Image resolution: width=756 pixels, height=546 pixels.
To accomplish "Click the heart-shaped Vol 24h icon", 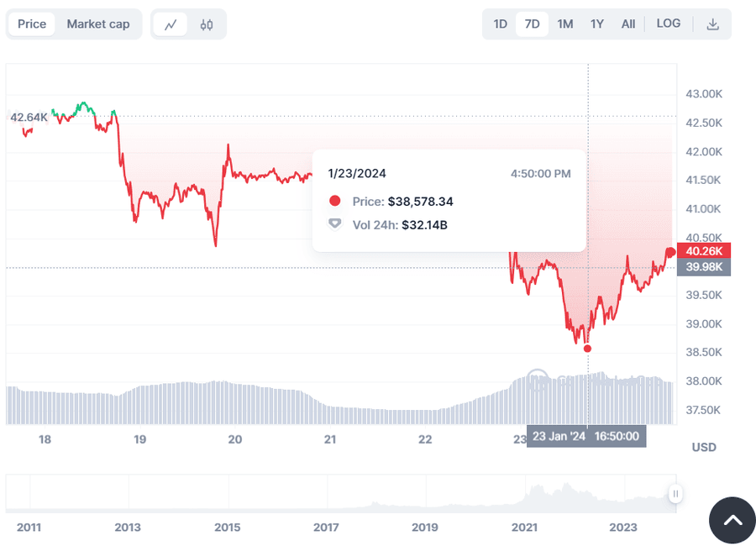I will click(x=335, y=224).
